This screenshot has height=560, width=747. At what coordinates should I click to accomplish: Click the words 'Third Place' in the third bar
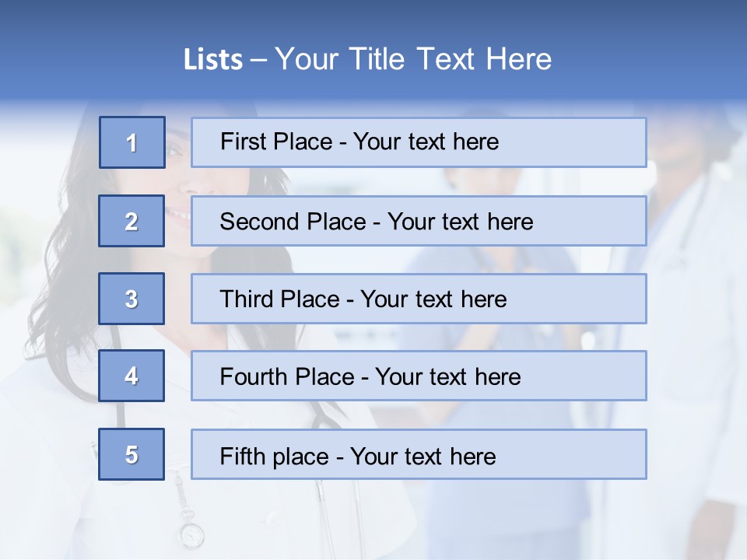tap(279, 299)
